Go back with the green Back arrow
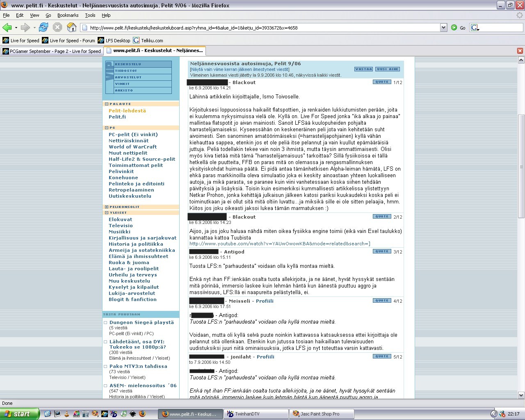The width and height of the screenshot is (525, 420). [x=7, y=27]
